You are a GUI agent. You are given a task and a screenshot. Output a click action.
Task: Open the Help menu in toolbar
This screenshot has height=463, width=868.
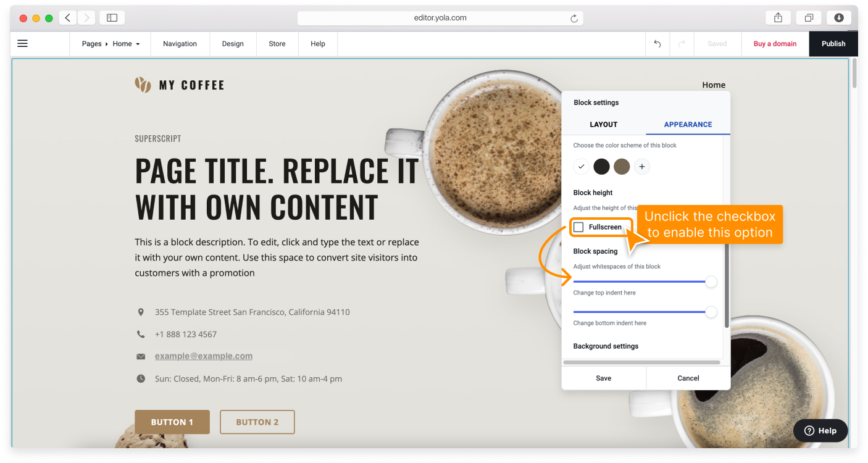pyautogui.click(x=318, y=44)
